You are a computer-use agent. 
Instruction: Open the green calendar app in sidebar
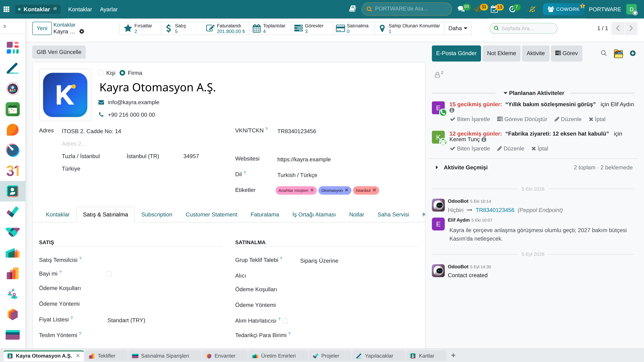(x=12, y=109)
